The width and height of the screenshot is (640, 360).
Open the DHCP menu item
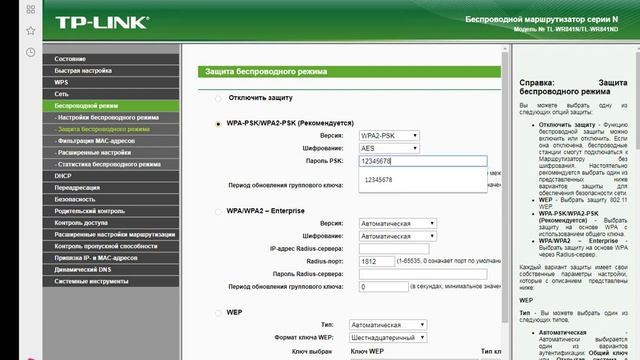(111, 176)
